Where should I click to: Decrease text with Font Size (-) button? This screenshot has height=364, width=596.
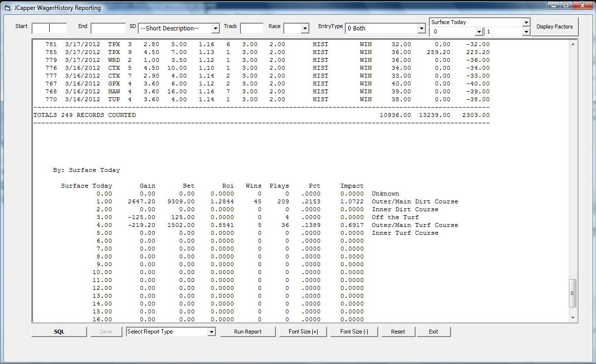(354, 332)
